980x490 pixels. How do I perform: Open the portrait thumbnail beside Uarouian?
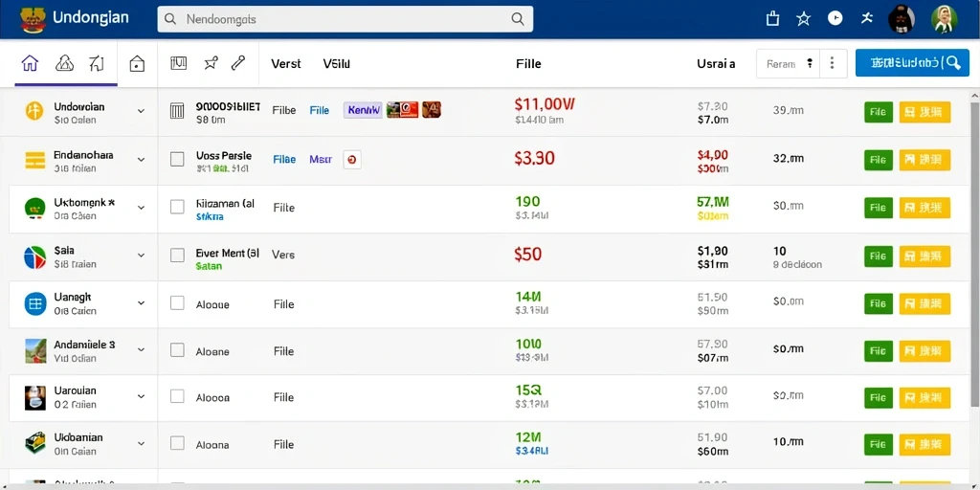point(35,397)
